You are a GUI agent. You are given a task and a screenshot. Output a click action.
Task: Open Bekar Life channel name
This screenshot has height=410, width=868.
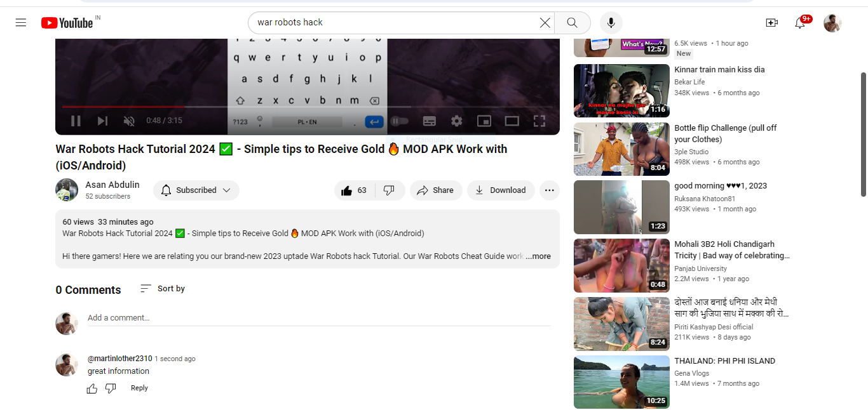tap(689, 82)
